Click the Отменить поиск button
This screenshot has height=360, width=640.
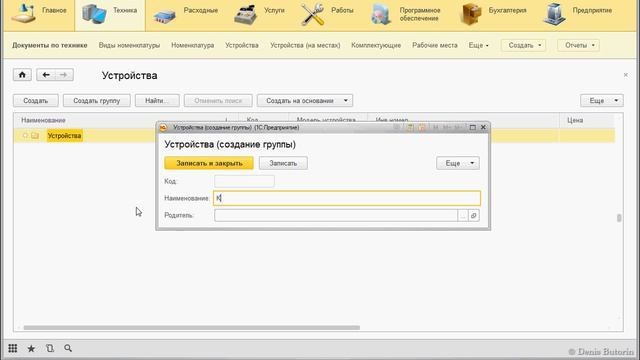coord(218,100)
